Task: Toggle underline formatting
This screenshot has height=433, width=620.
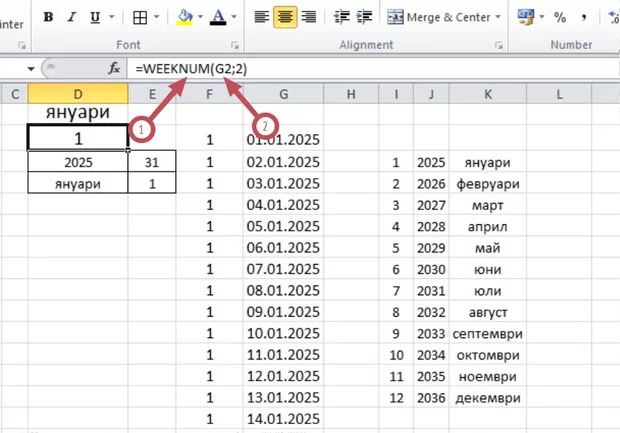Action: click(94, 17)
